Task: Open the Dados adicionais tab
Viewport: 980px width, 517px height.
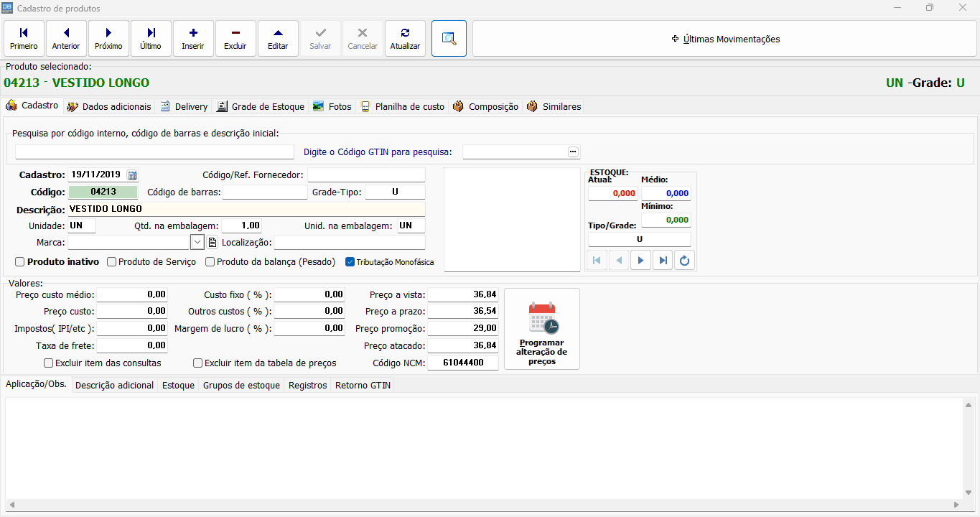Action: tap(109, 106)
